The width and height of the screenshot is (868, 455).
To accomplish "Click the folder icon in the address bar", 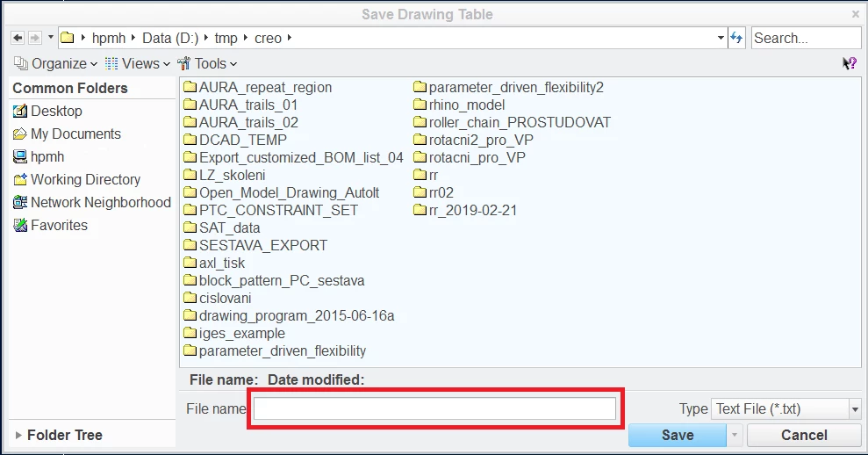I will click(68, 38).
